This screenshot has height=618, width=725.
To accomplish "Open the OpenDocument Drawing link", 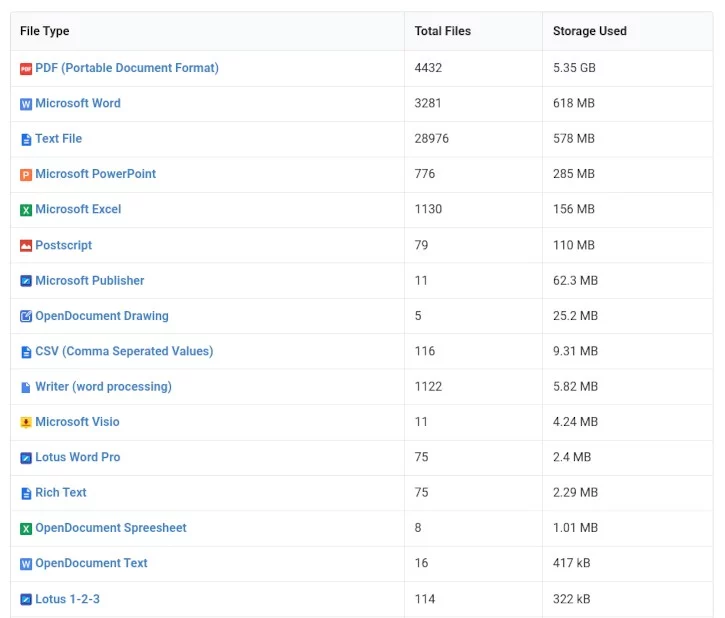I will pos(102,316).
